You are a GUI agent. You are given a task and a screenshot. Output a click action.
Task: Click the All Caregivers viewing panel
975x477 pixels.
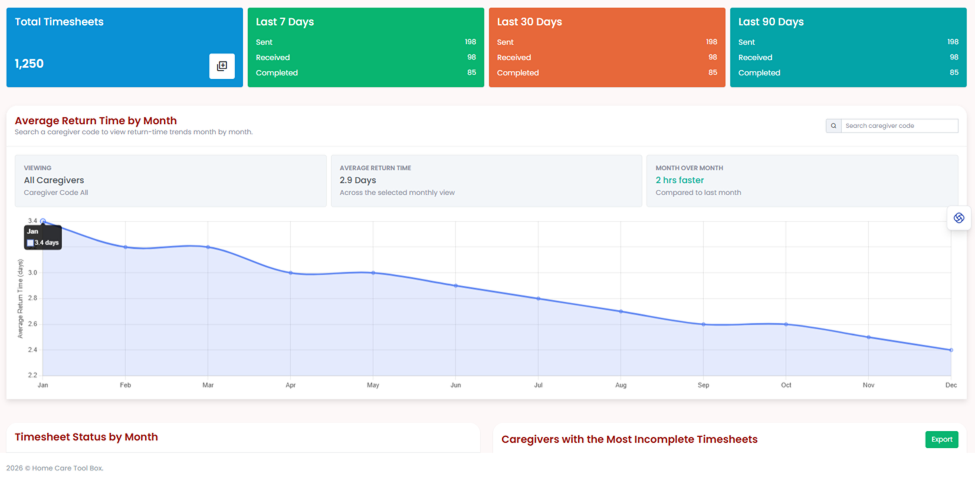click(170, 181)
